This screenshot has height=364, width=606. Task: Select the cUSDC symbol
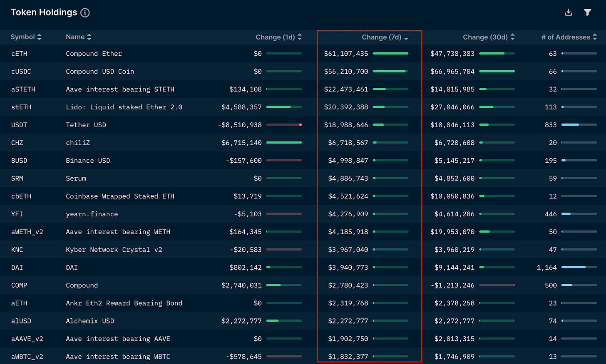pos(21,72)
